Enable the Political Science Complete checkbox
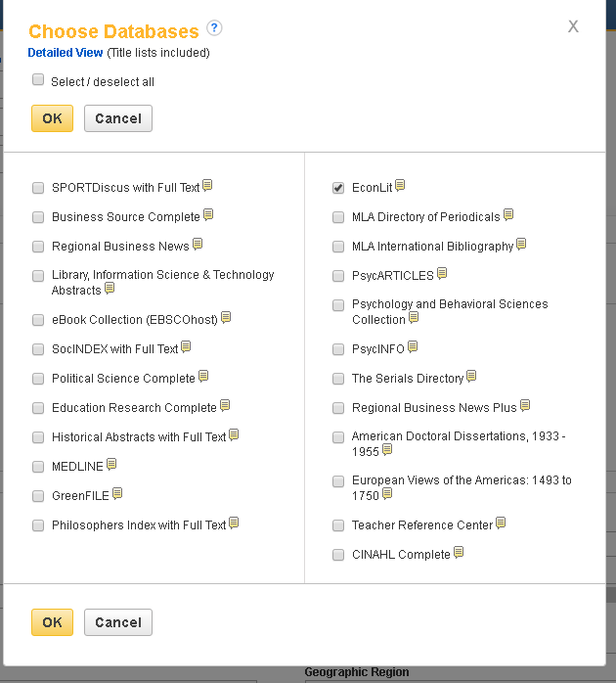This screenshot has height=683, width=616. (38, 379)
